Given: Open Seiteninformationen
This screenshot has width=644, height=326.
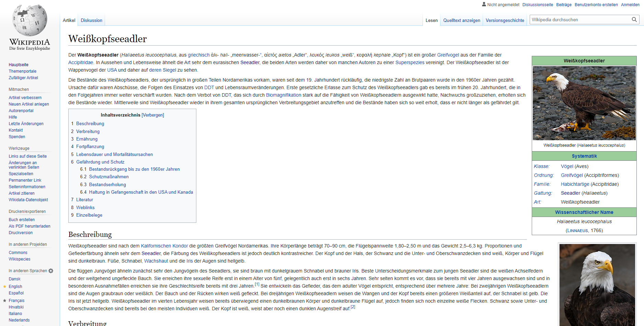Looking at the screenshot, I should coord(27,187).
